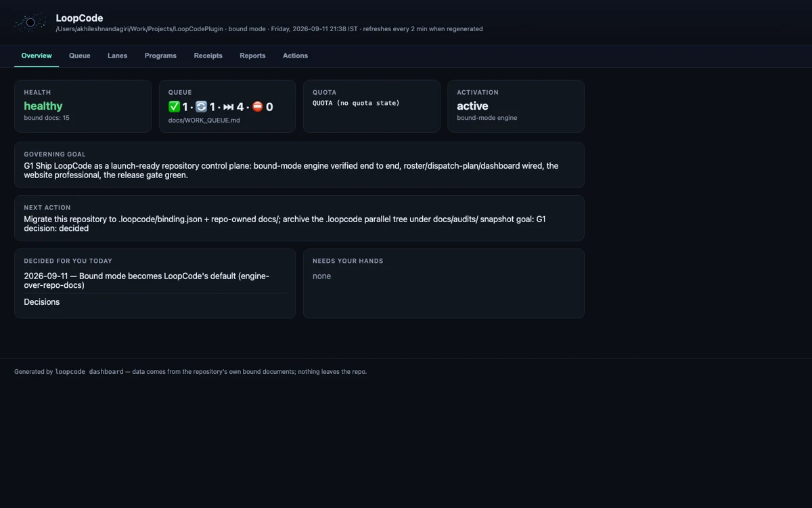
Task: Click the LoopCode logo icon
Action: click(x=30, y=22)
